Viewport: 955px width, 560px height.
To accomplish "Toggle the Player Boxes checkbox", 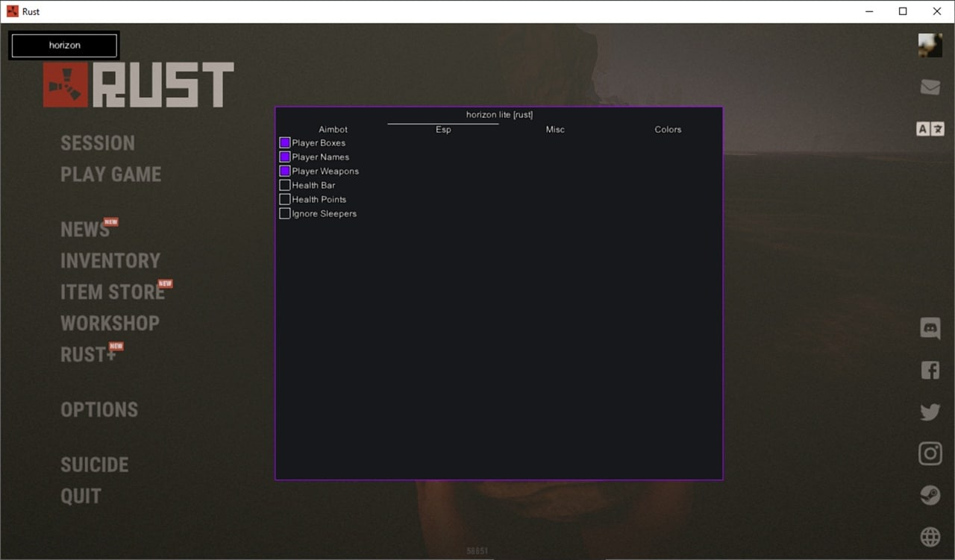I will pyautogui.click(x=284, y=142).
